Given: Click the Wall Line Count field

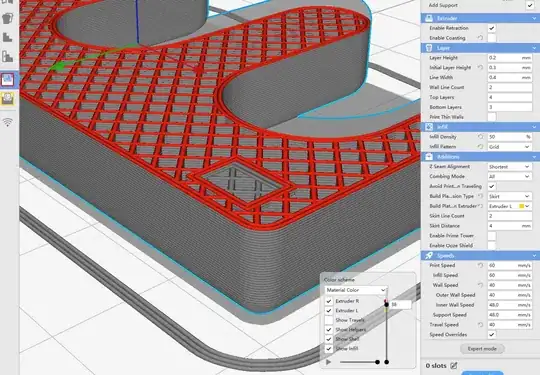Looking at the screenshot, I should 510,87.
